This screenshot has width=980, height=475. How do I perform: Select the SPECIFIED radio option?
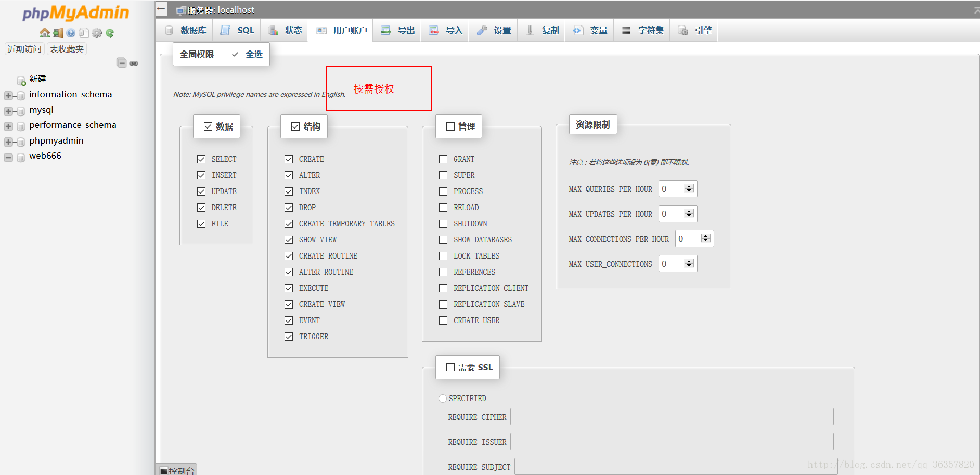443,399
